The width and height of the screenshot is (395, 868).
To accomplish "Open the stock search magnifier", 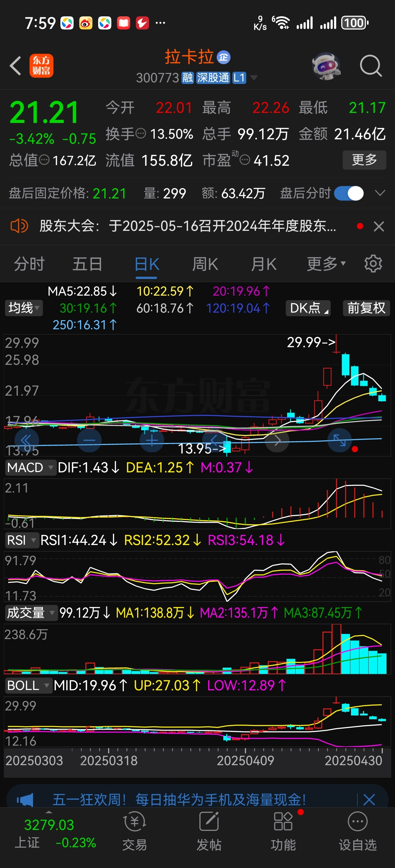I will pyautogui.click(x=370, y=66).
